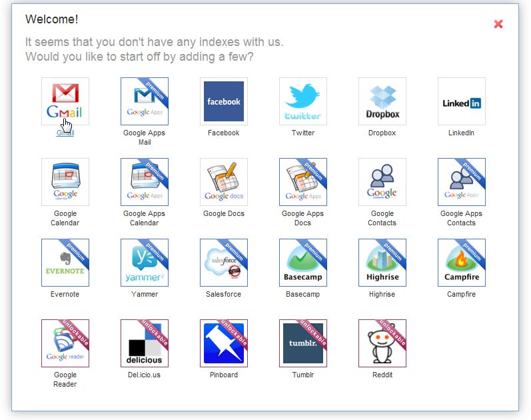The image size is (531, 420).
Task: Add the Facebook index icon
Action: point(224,101)
